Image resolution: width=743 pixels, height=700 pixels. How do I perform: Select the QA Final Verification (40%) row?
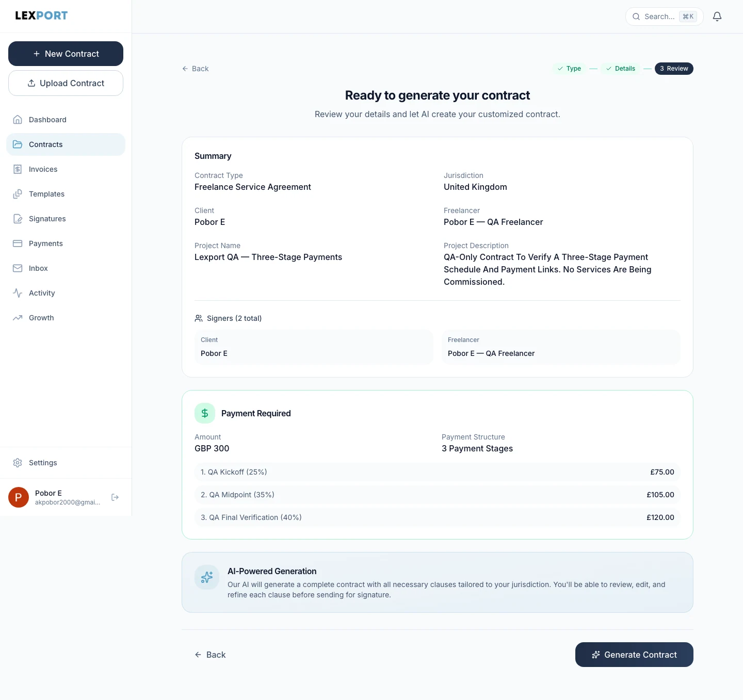point(438,517)
